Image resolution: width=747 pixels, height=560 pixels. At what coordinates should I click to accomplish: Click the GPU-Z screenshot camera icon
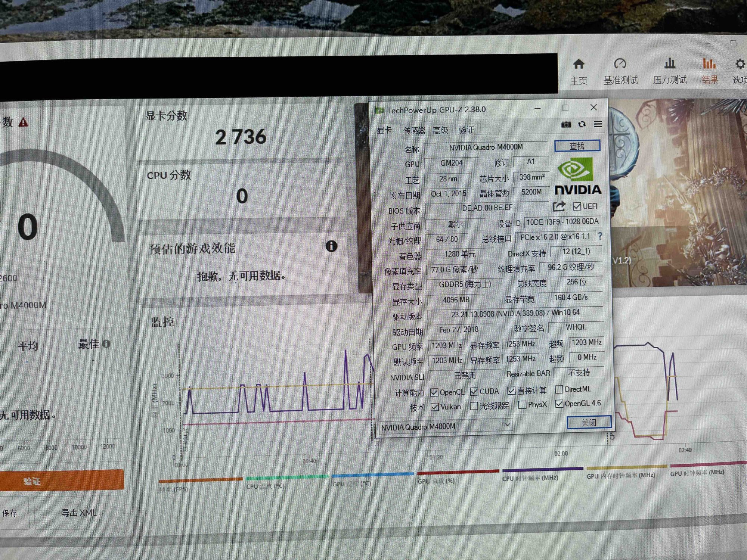coord(566,125)
